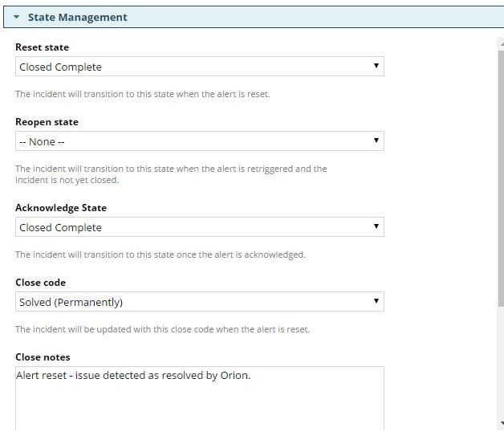Click the help text below Reset state
Image resolution: width=504 pixels, height=440 pixels.
pos(143,94)
